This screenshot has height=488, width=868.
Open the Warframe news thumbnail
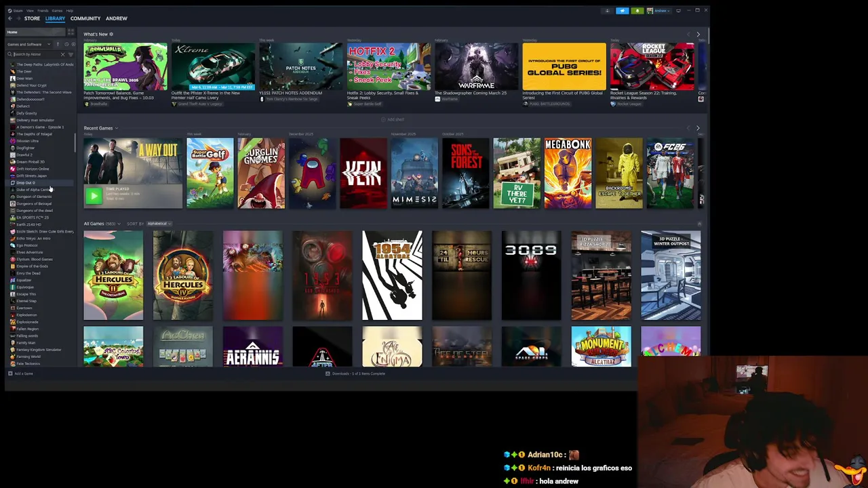(476, 66)
